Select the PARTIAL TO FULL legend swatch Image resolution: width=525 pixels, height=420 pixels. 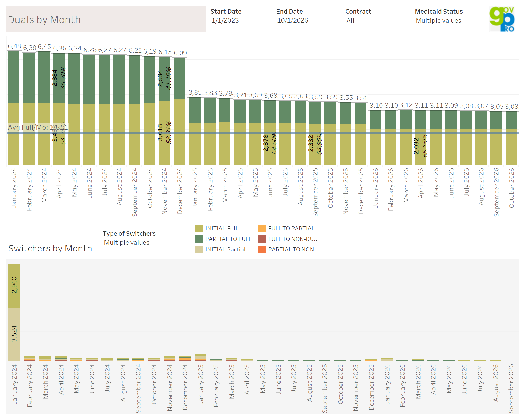tap(199, 239)
